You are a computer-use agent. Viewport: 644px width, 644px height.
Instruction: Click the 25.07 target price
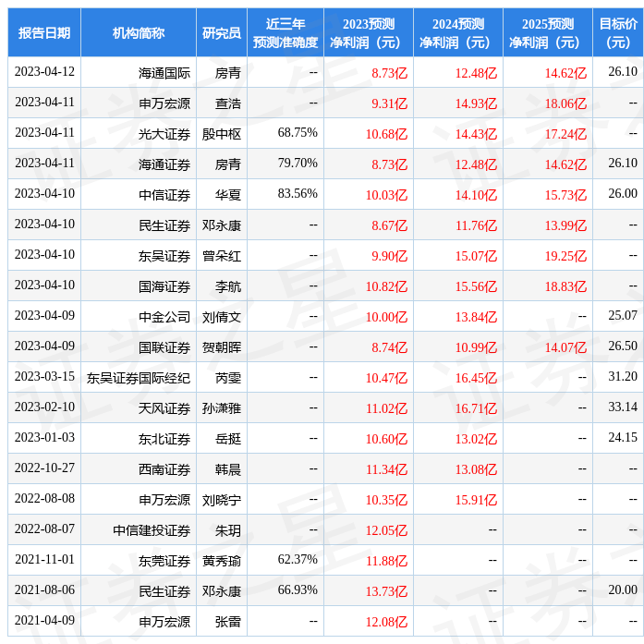[x=623, y=315]
